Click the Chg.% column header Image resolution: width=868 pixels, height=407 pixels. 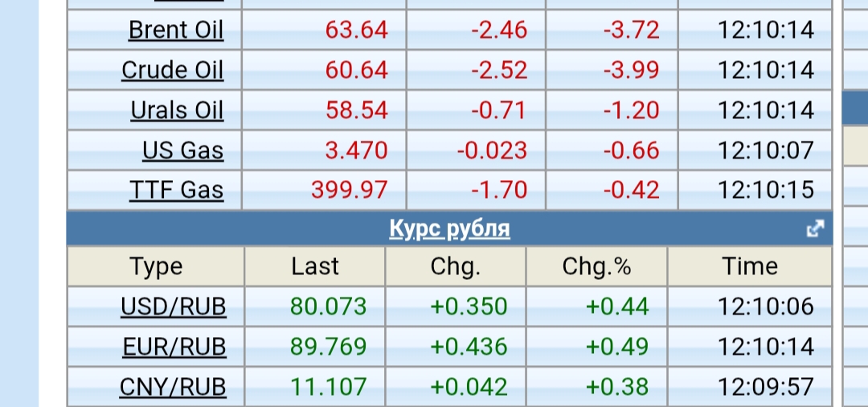point(596,266)
